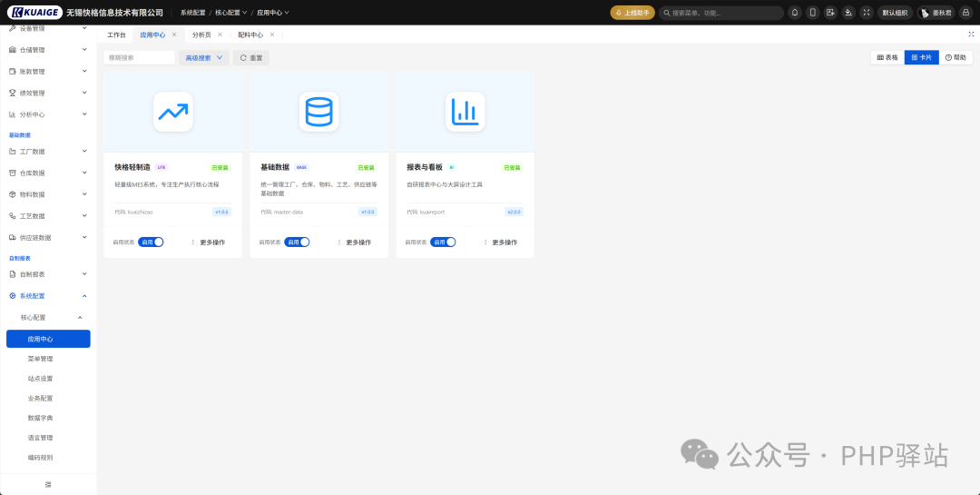The image size is (980, 495).
Task: Toggle 启用 switch on 快格轻制造 card
Action: point(151,243)
